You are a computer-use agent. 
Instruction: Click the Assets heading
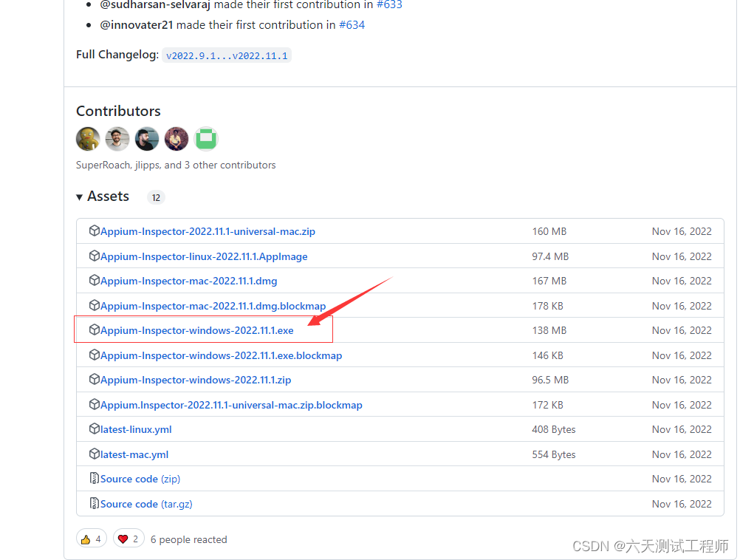click(108, 196)
